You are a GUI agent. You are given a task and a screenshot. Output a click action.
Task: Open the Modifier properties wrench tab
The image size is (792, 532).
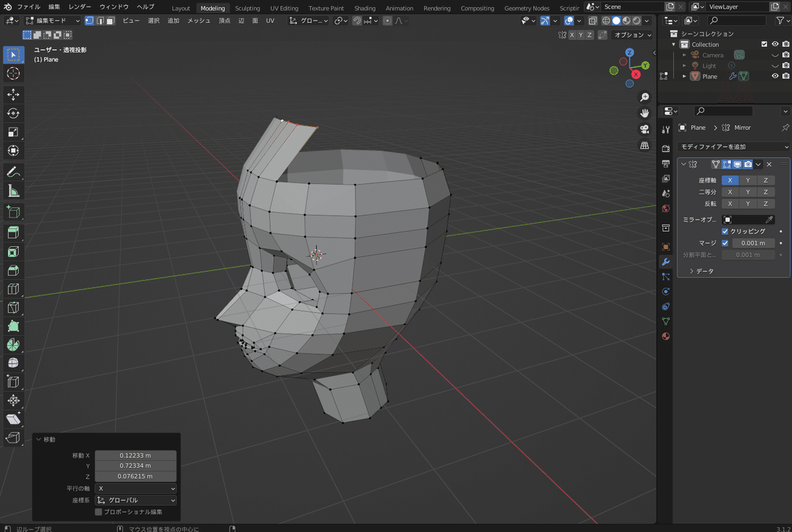pos(666,261)
